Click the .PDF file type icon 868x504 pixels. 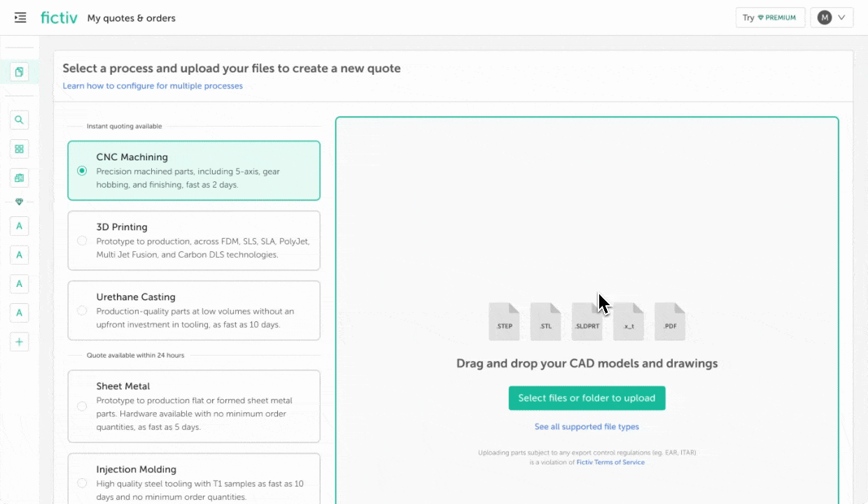pyautogui.click(x=670, y=321)
